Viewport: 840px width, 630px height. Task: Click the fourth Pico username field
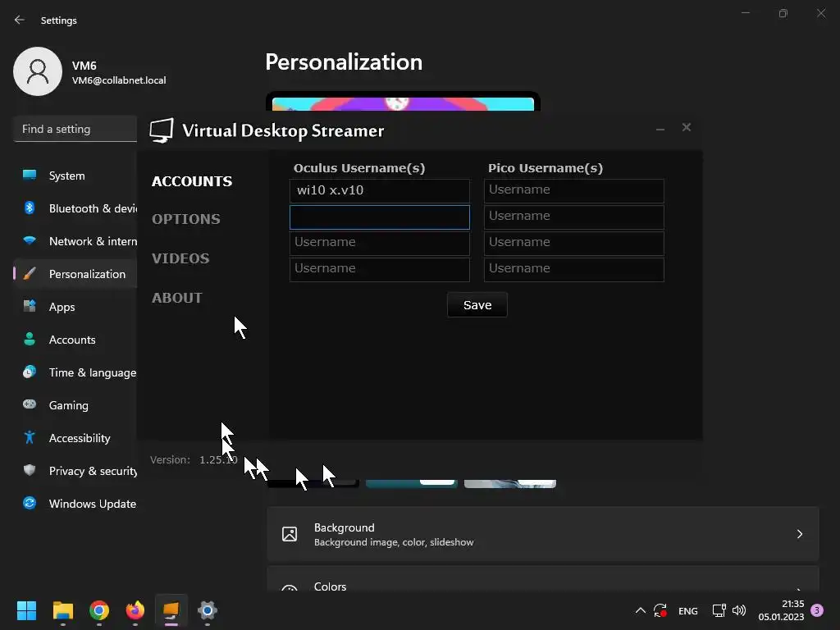point(573,269)
